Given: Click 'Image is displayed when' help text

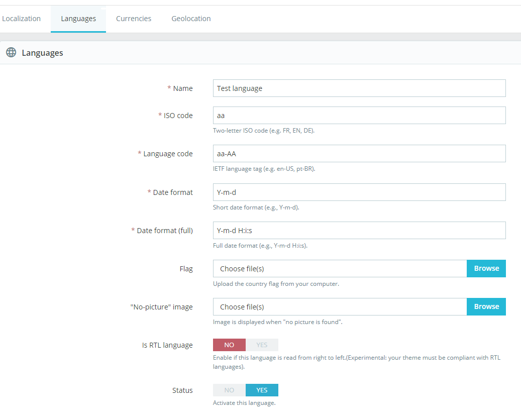Looking at the screenshot, I should coord(277,322).
